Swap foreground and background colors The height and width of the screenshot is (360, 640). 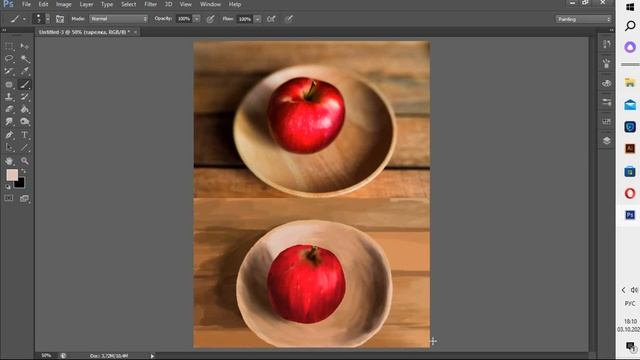tap(23, 171)
